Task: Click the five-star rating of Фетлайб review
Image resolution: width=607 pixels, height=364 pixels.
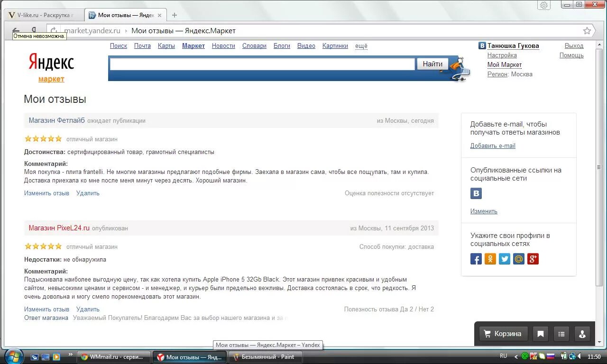Action: [43, 139]
